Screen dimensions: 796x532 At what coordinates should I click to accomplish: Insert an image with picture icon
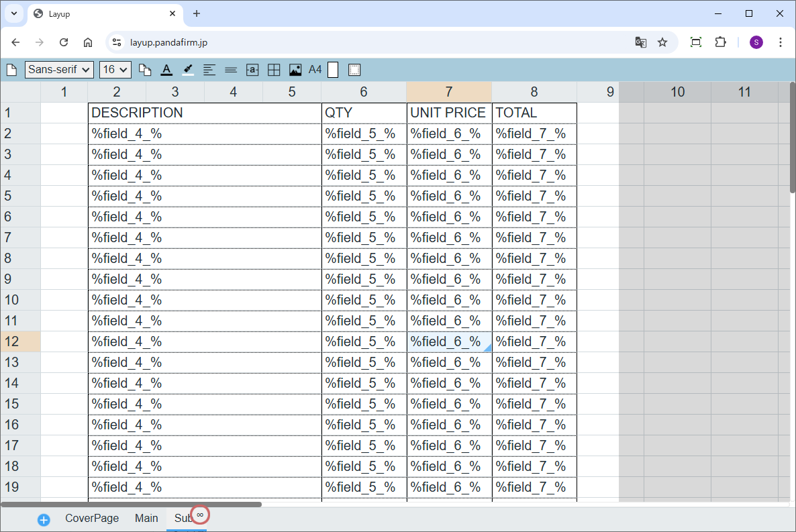pyautogui.click(x=295, y=70)
